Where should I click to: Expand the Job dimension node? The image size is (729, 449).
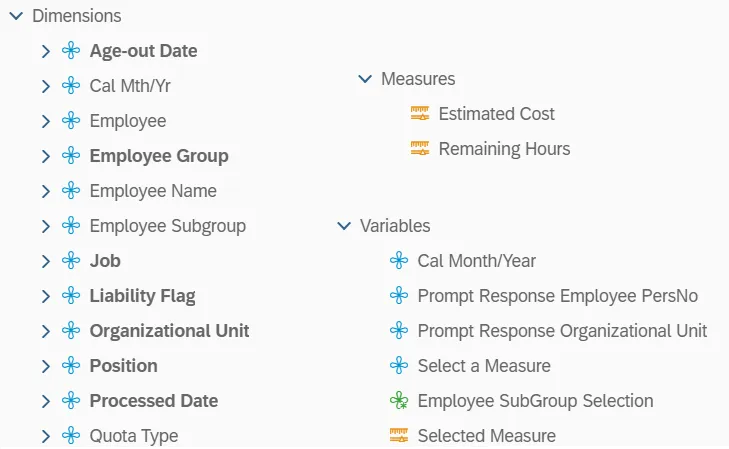[x=46, y=261]
